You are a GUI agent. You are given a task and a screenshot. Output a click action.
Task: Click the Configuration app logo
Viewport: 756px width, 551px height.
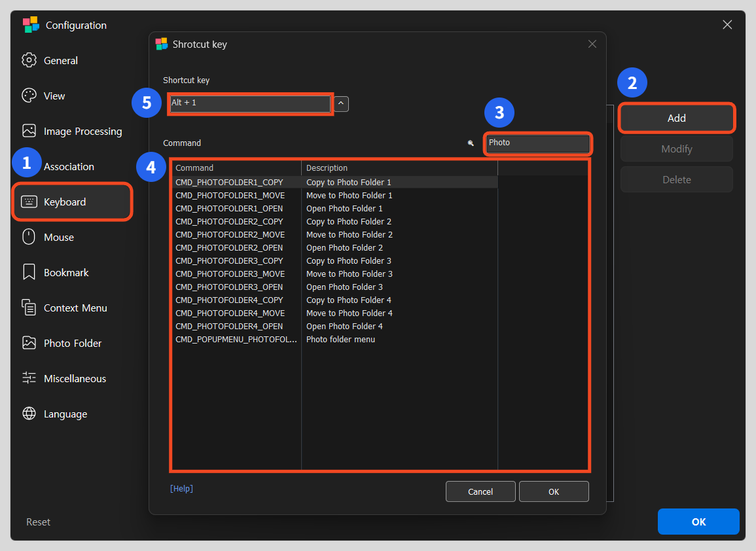point(31,25)
